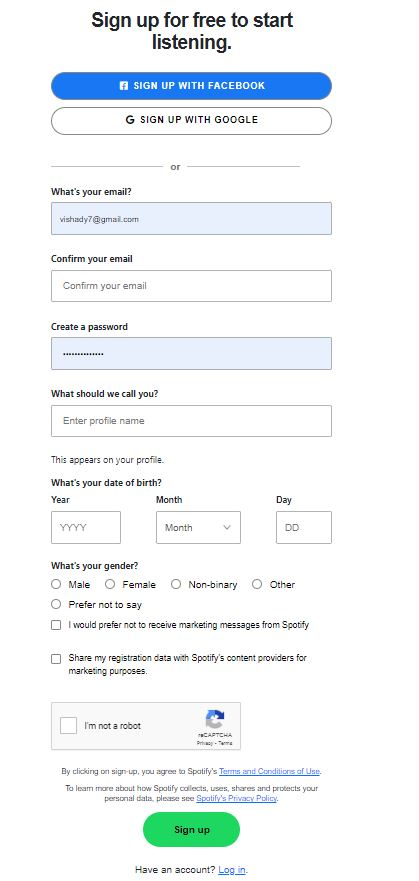419x881 pixels.
Task: Click the Google G logo icon
Action: (130, 120)
